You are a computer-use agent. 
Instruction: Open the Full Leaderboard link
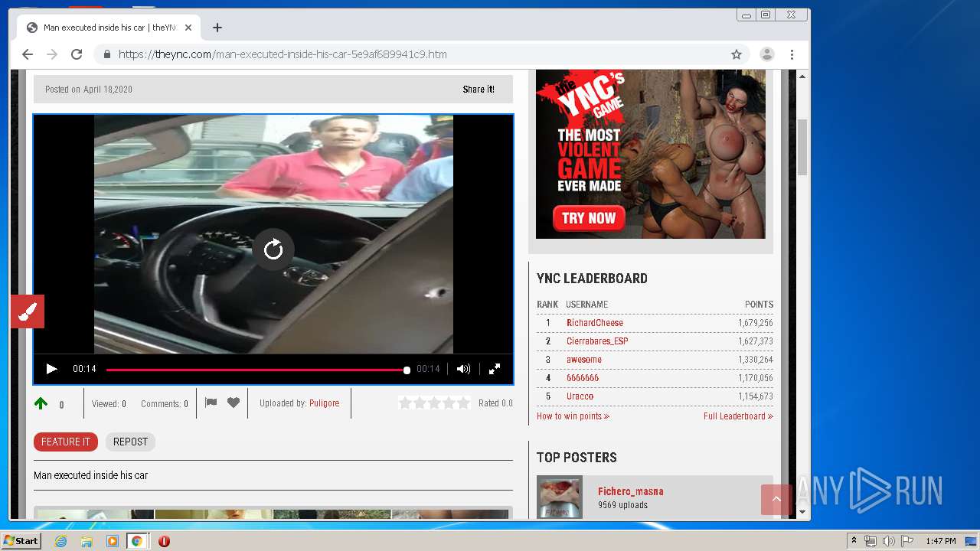coord(738,416)
